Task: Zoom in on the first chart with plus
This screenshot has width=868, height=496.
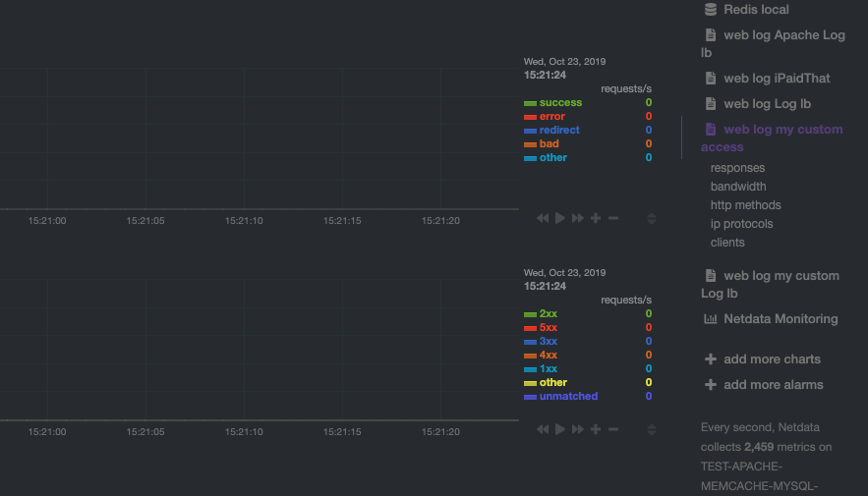Action: 596,218
